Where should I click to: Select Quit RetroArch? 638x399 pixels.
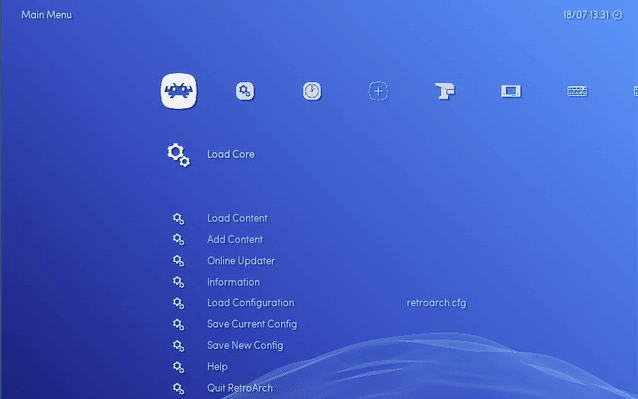pos(240,388)
